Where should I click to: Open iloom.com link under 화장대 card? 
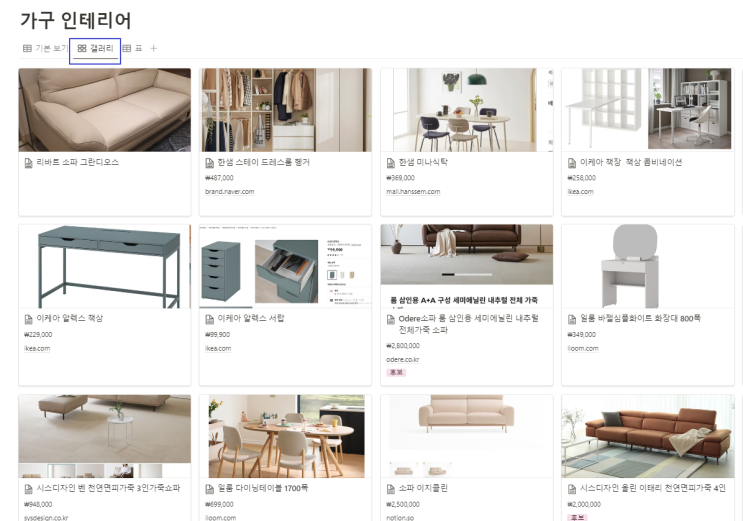coord(582,348)
